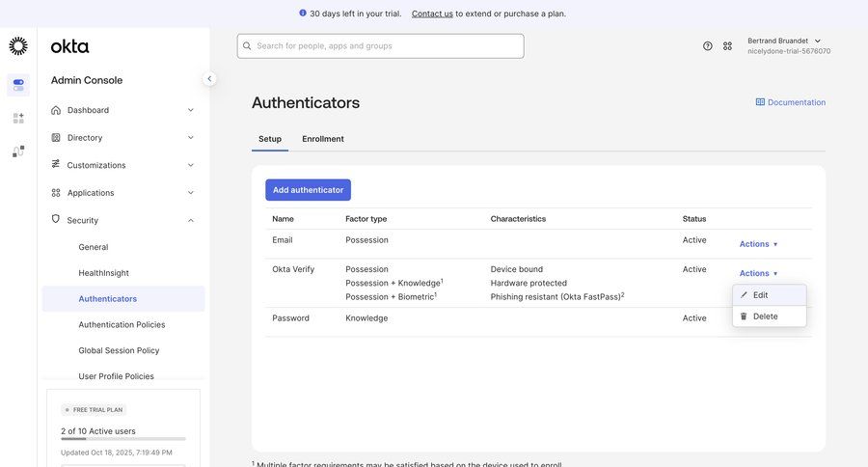This screenshot has height=467, width=868.
Task: Click the trash icon beside Delete
Action: tap(744, 316)
